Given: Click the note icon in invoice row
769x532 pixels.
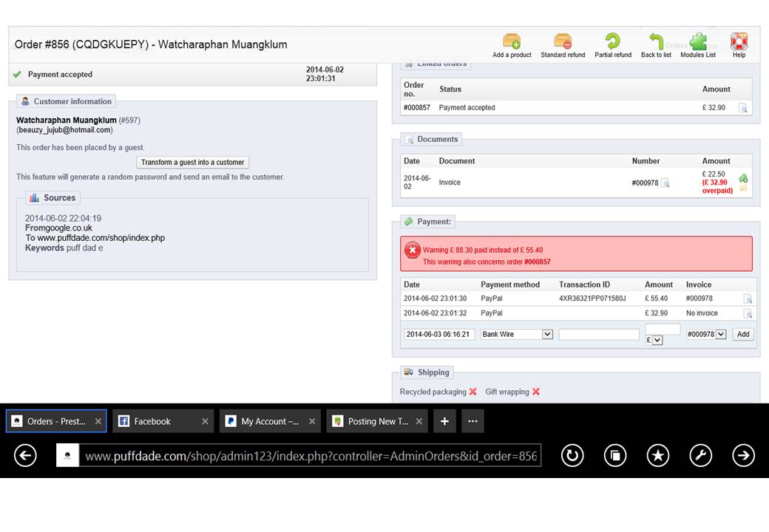Looking at the screenshot, I should 743,188.
